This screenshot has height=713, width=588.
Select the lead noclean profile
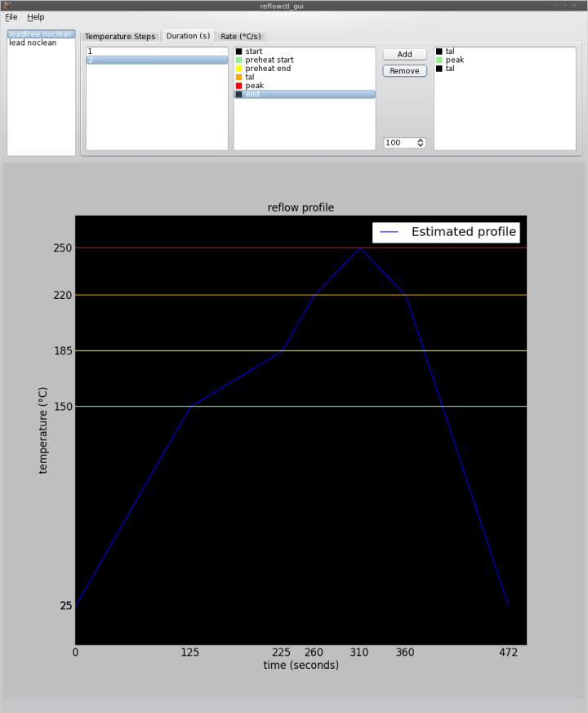point(33,42)
